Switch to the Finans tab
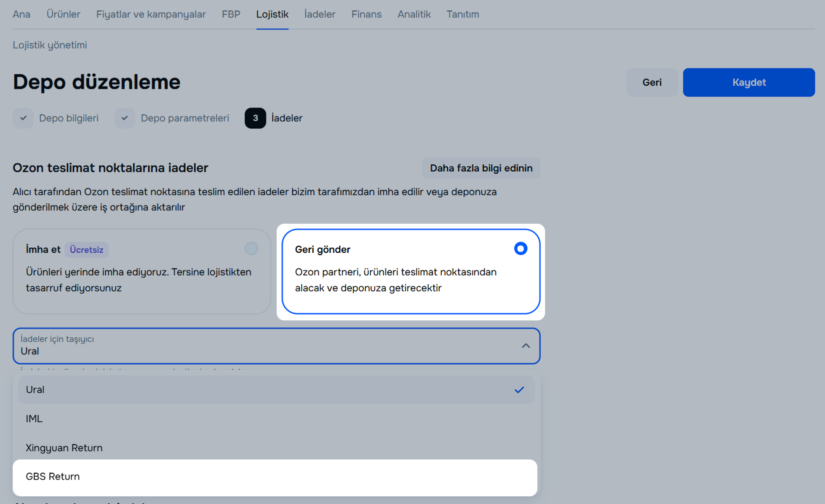 pos(366,14)
